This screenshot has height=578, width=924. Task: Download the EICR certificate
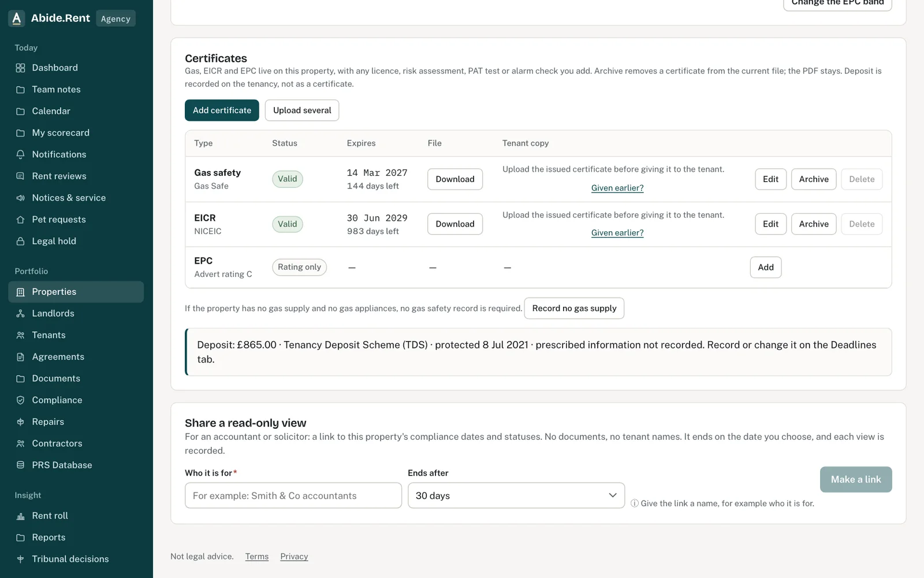click(455, 224)
